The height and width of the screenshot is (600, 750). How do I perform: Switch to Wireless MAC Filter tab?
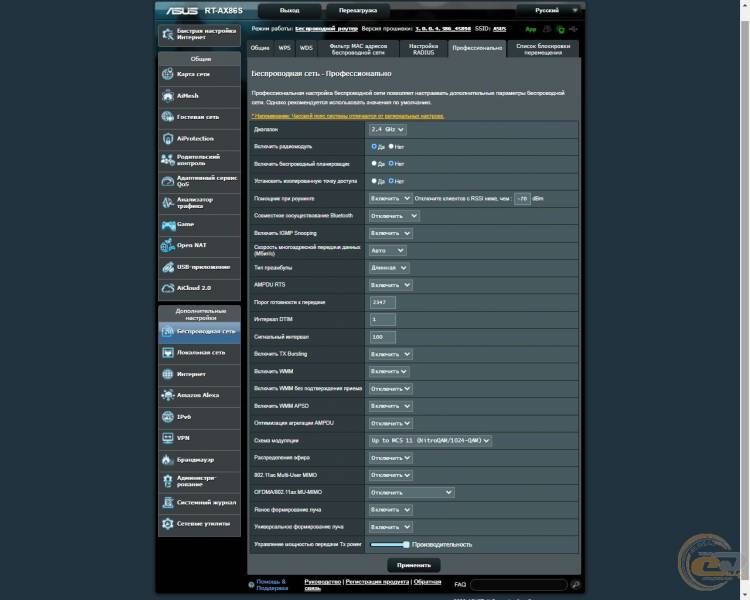click(358, 49)
